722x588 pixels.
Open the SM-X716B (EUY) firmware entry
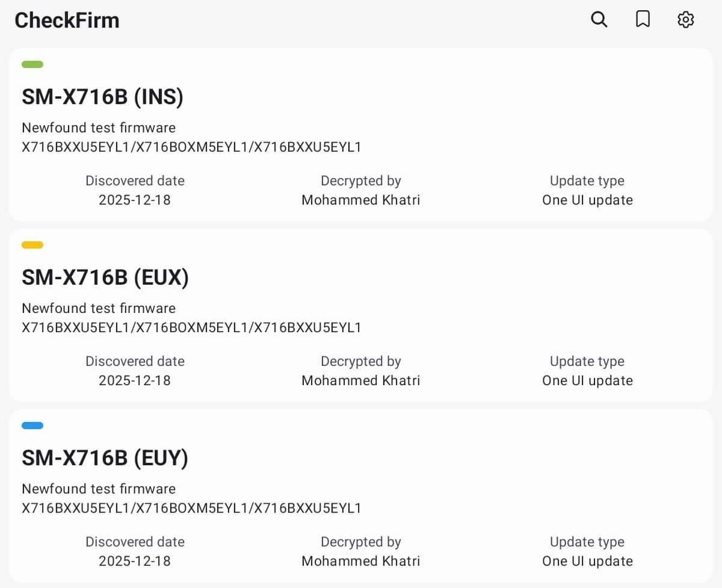click(x=105, y=458)
